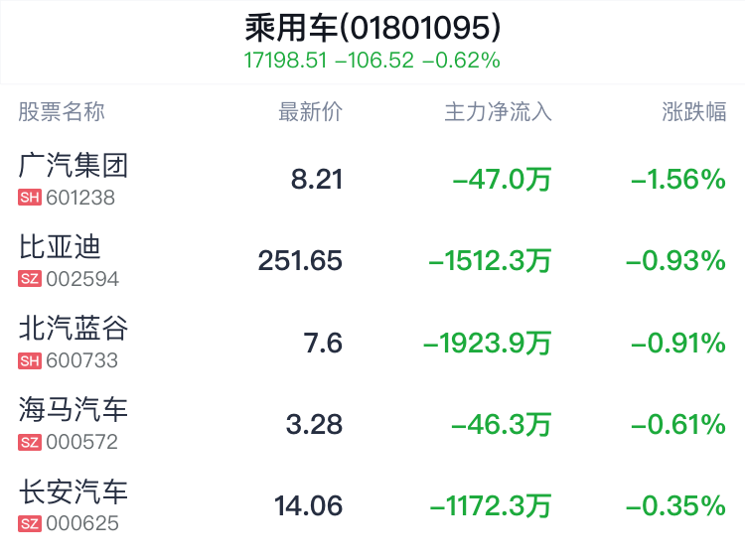
Task: Click 长安汽车's net inflow −1172.3万
Action: (x=490, y=506)
